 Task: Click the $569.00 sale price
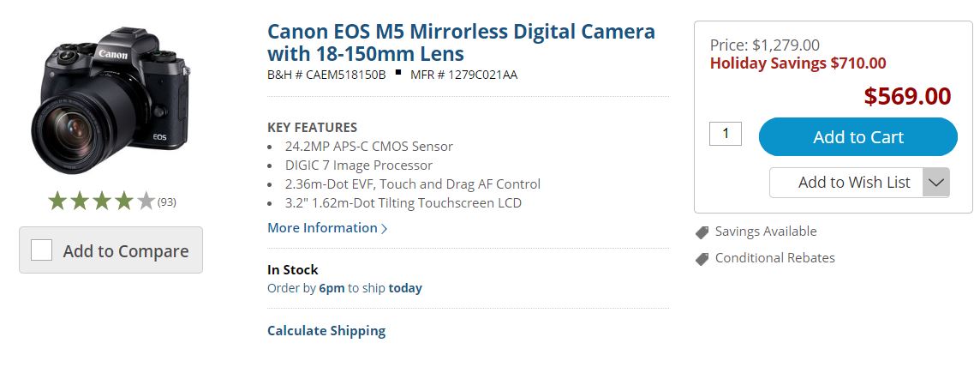pos(907,96)
